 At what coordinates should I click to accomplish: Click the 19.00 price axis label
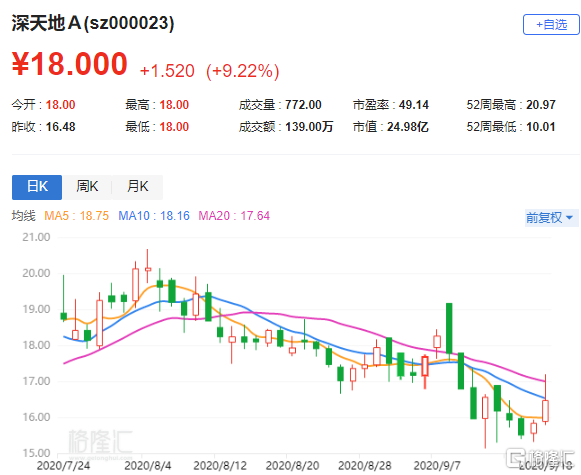(36, 309)
